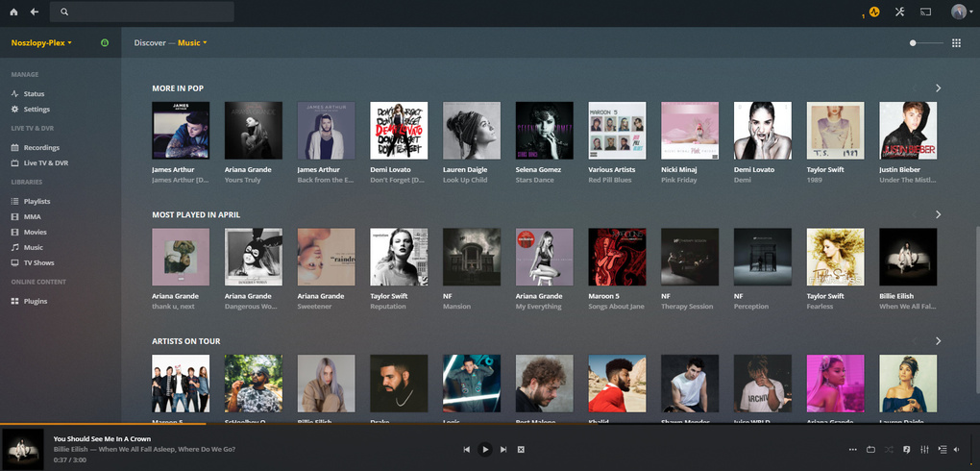The width and height of the screenshot is (980, 471).
Task: Switch to grid view layout icon
Action: click(956, 43)
